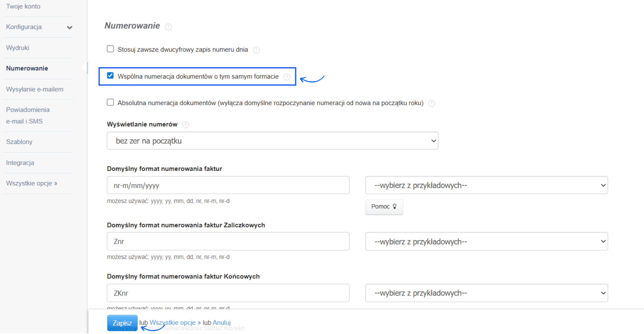
Task: Click help icon next to Wyświetlanie numerów
Action: [185, 125]
